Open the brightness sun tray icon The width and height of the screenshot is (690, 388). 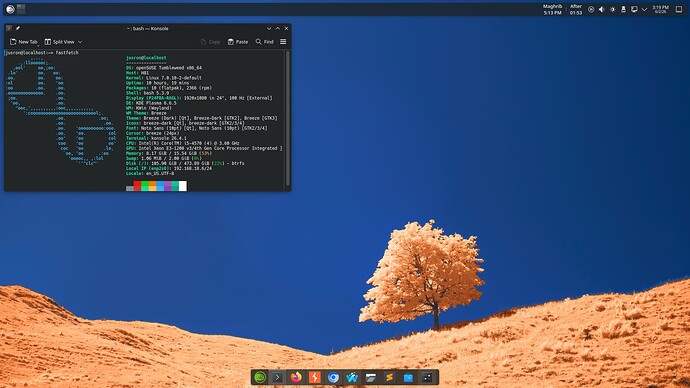(613, 9)
